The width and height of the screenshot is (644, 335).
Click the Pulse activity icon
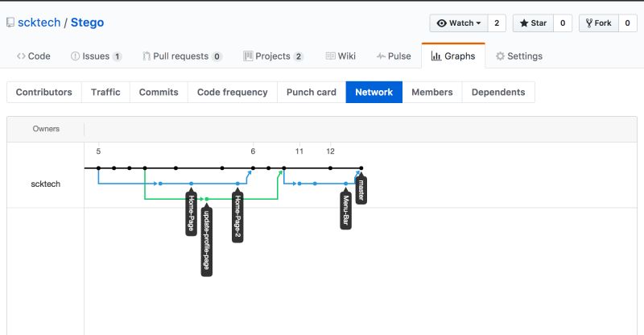(x=380, y=56)
